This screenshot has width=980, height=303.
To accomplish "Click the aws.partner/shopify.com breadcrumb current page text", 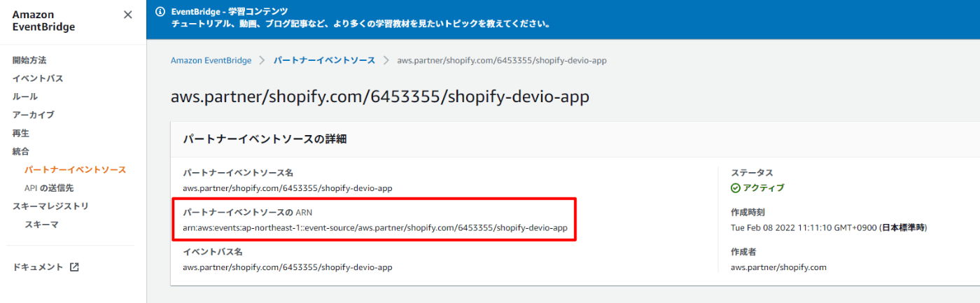I will 502,61.
